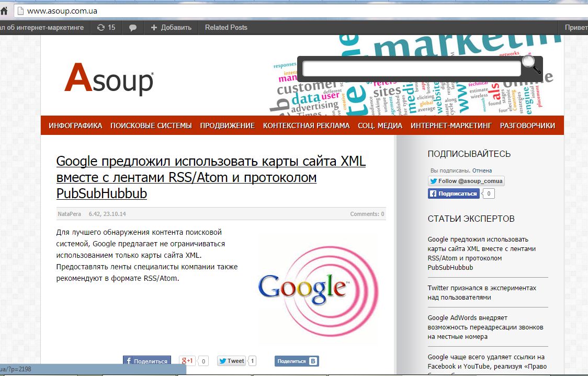Open Google AdWords переадресации звонков article
588x376 pixels.
(485, 327)
